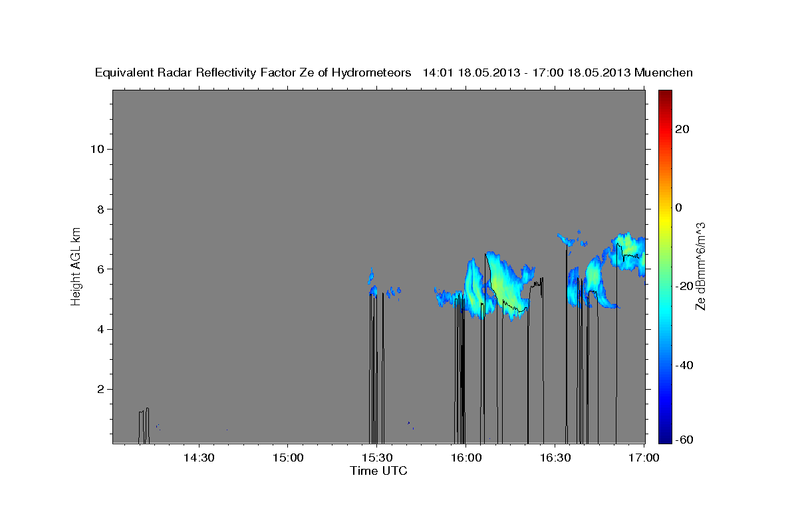Click the colorbar label -40
The width and height of the screenshot is (798, 532).
tap(684, 364)
